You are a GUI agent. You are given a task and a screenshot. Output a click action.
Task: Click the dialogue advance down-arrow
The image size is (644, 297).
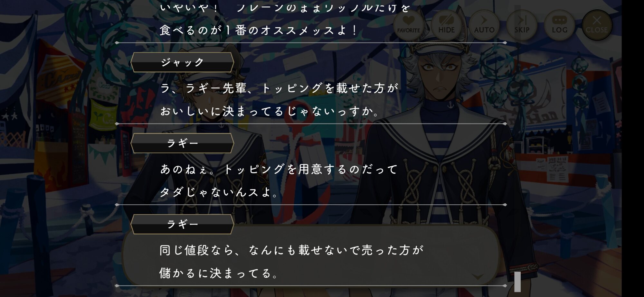pyautogui.click(x=478, y=277)
